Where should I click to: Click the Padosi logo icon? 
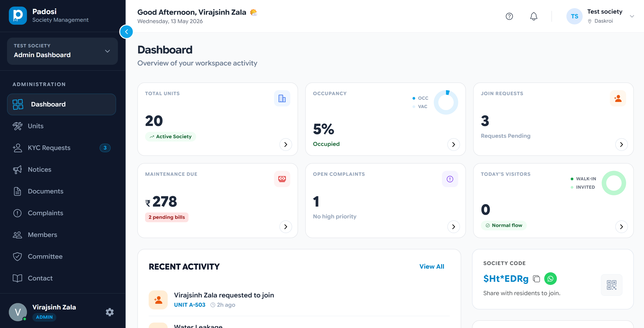click(x=18, y=15)
